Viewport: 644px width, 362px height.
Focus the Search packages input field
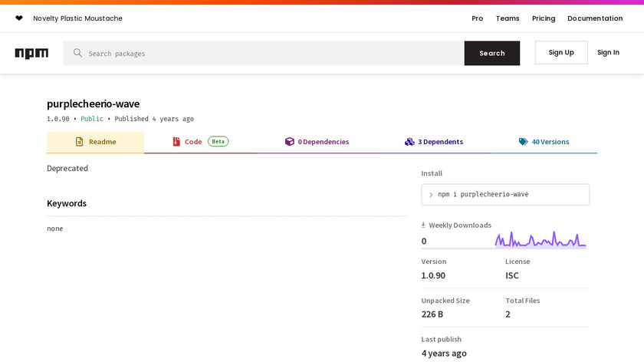(264, 53)
